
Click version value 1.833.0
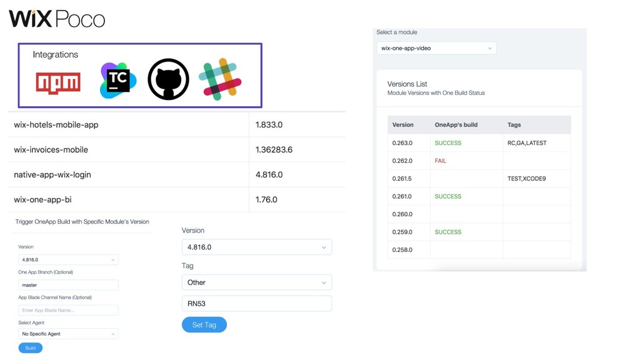coord(269,125)
